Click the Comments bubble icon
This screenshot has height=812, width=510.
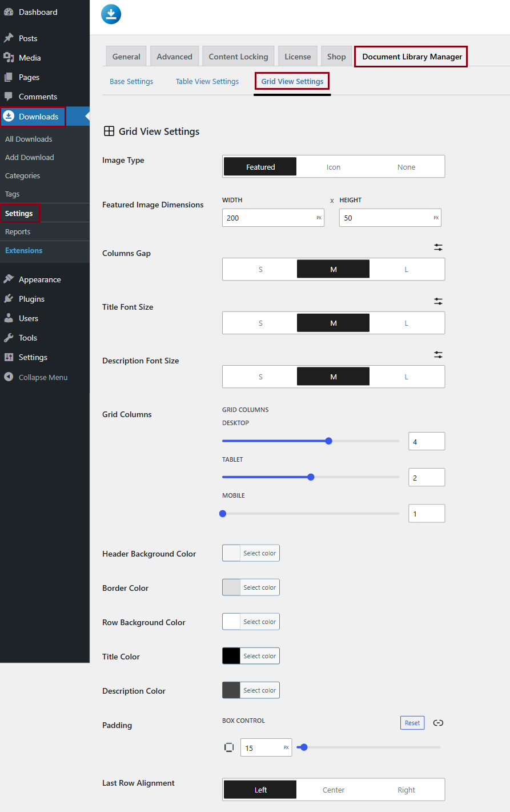pyautogui.click(x=9, y=97)
